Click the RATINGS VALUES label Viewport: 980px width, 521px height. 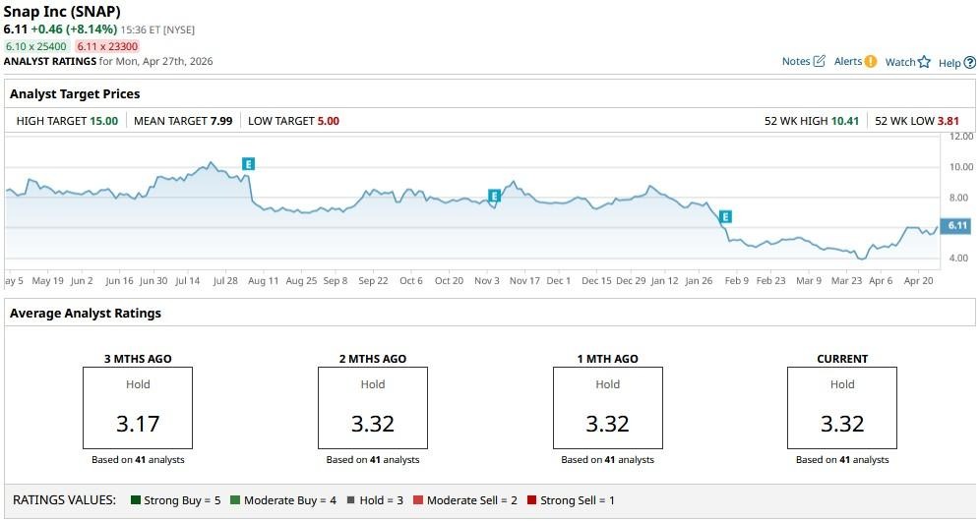[x=64, y=499]
